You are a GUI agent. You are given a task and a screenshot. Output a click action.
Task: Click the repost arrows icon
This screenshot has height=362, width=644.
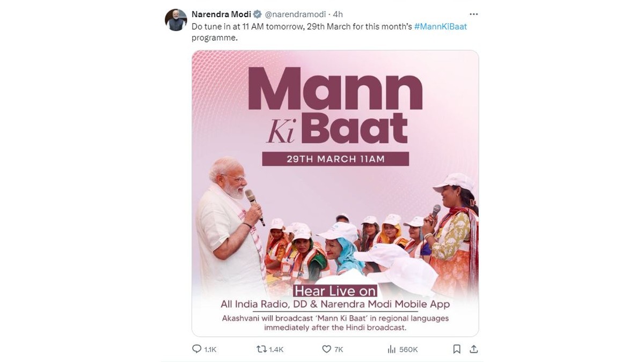tap(261, 349)
